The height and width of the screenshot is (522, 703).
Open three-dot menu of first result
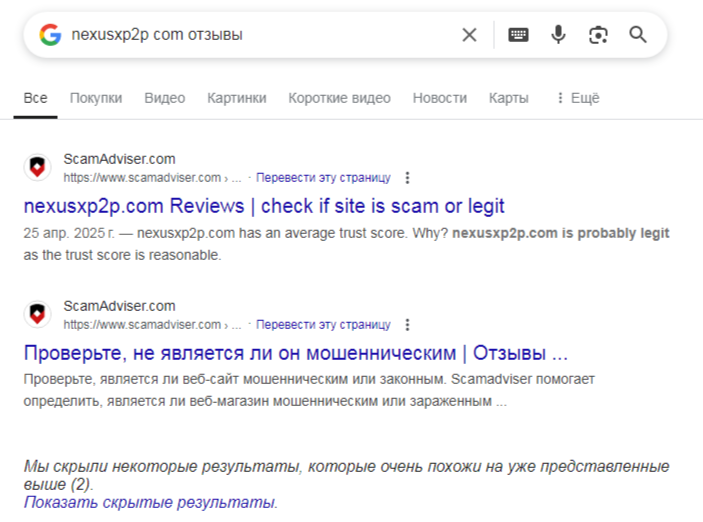point(407,178)
